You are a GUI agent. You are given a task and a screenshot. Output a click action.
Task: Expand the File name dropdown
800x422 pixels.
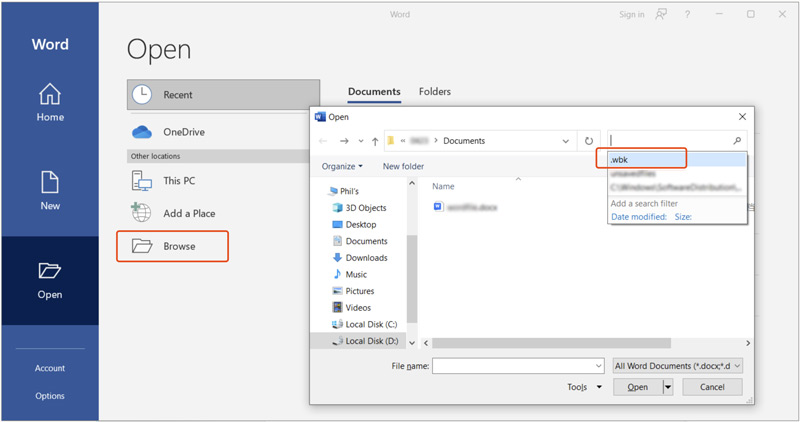pyautogui.click(x=599, y=366)
